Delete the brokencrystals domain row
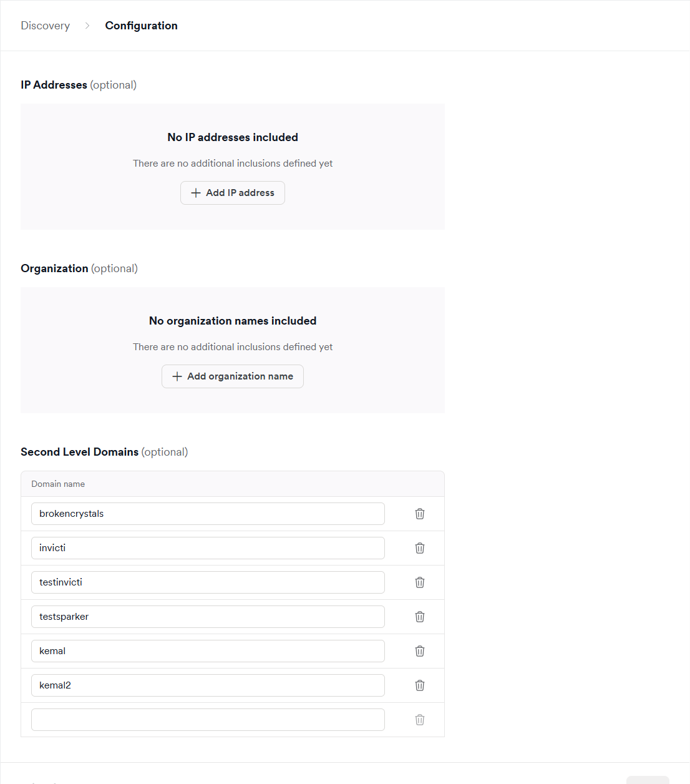The height and width of the screenshot is (784, 690). pos(420,514)
